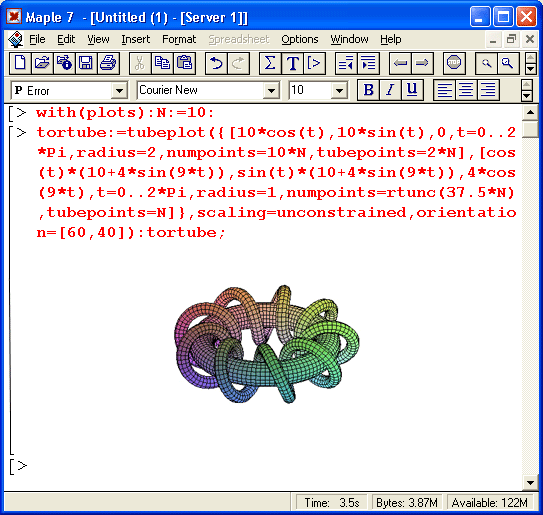The image size is (543, 515).
Task: Open the font size 10 dropdown
Action: click(339, 91)
